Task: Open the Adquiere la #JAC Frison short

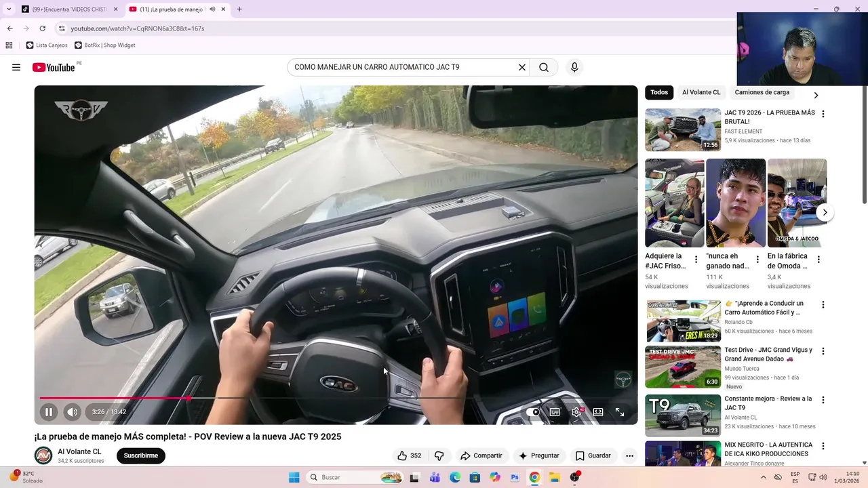Action: [675, 203]
